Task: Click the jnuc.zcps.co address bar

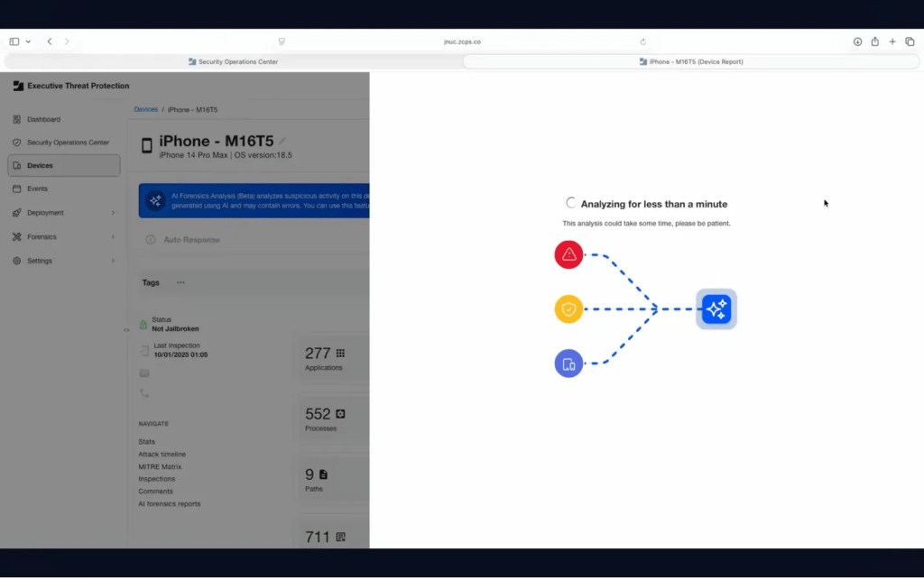Action: (x=462, y=41)
